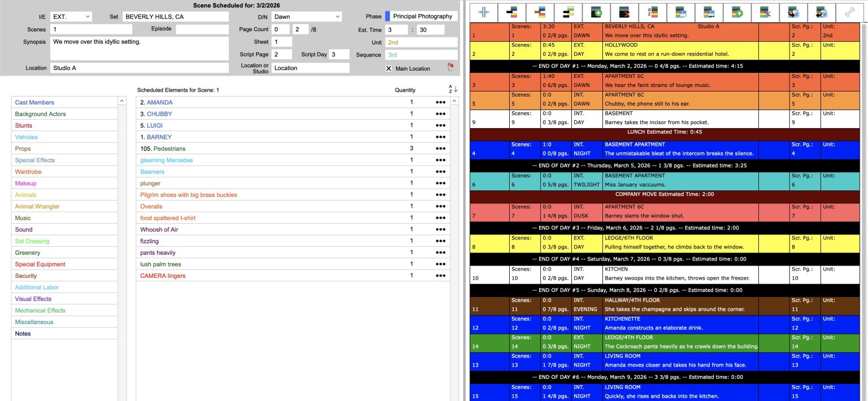Open options dots for BARNEY element
Image resolution: width=868 pixels, height=401 pixels.
coord(440,137)
